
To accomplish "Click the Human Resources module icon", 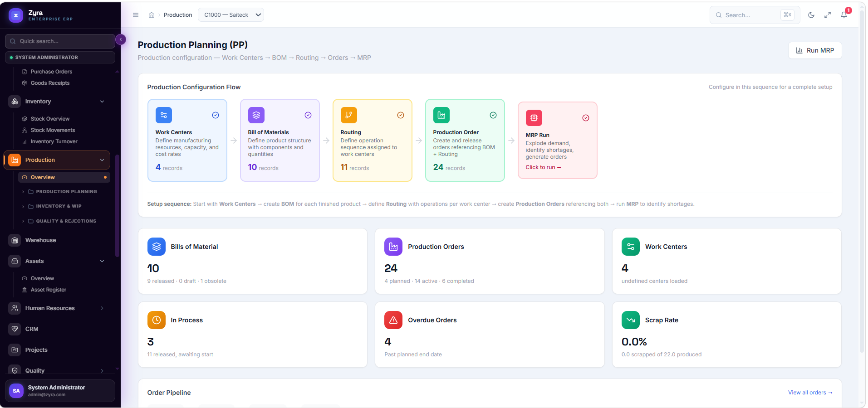I will 15,308.
